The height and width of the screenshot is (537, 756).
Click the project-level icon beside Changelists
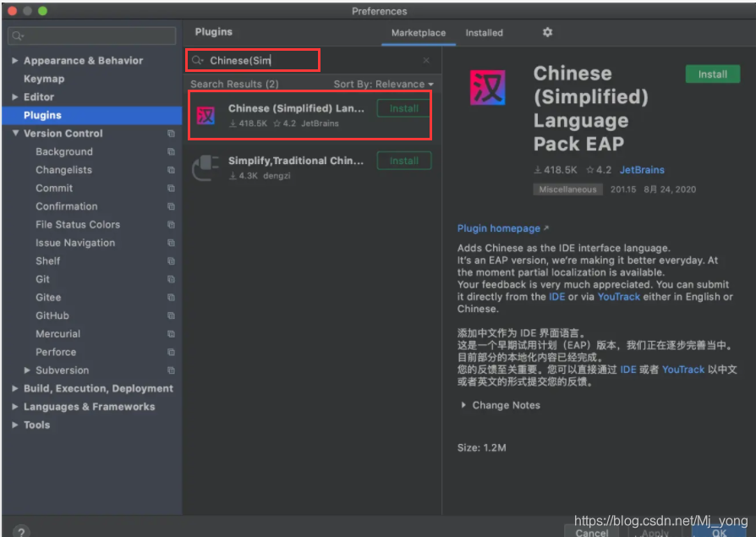[171, 170]
